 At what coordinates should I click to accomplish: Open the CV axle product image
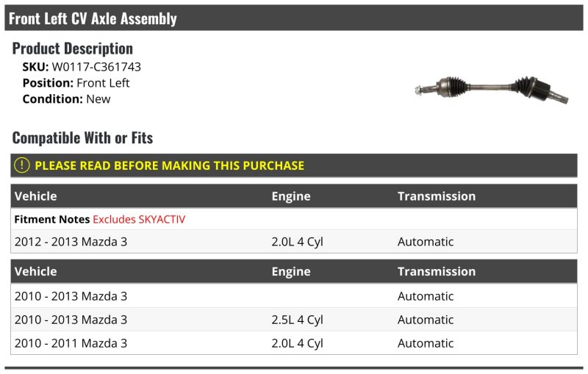(492, 90)
